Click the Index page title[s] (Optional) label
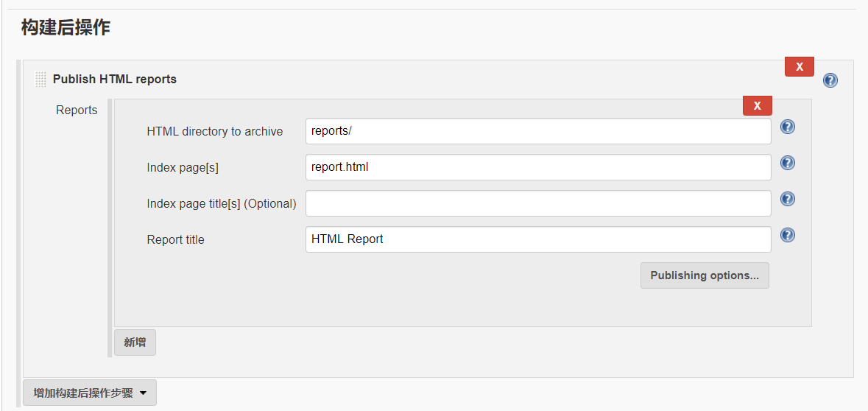 pyautogui.click(x=221, y=204)
